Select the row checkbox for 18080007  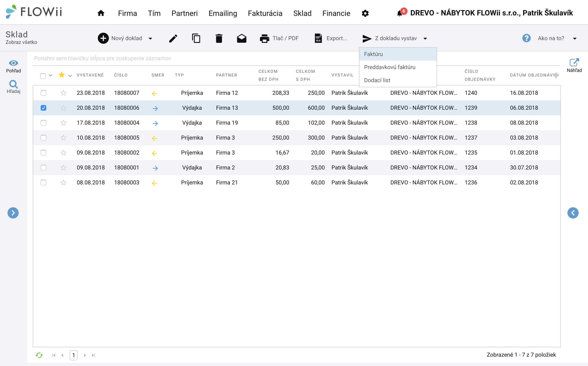[43, 93]
